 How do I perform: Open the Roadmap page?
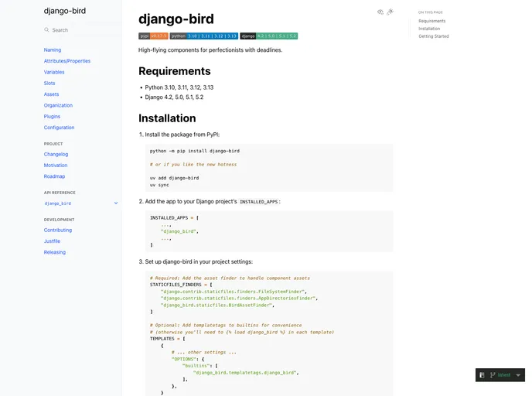coord(54,176)
